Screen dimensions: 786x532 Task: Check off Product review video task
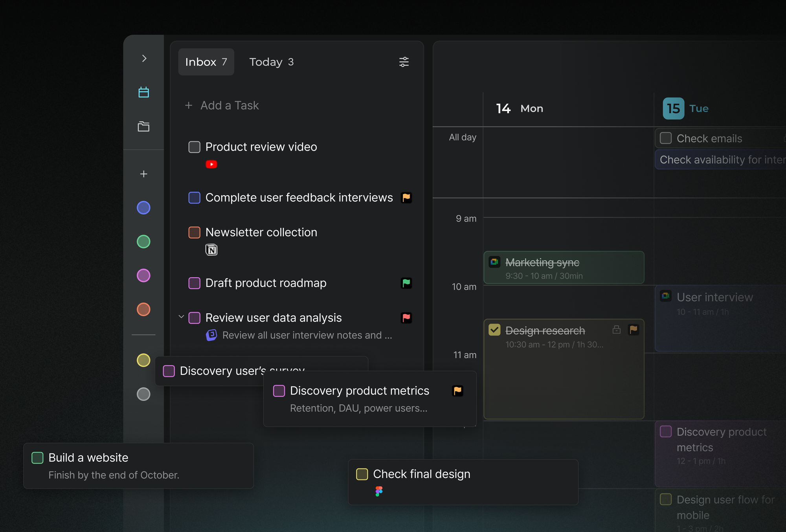[x=194, y=147]
